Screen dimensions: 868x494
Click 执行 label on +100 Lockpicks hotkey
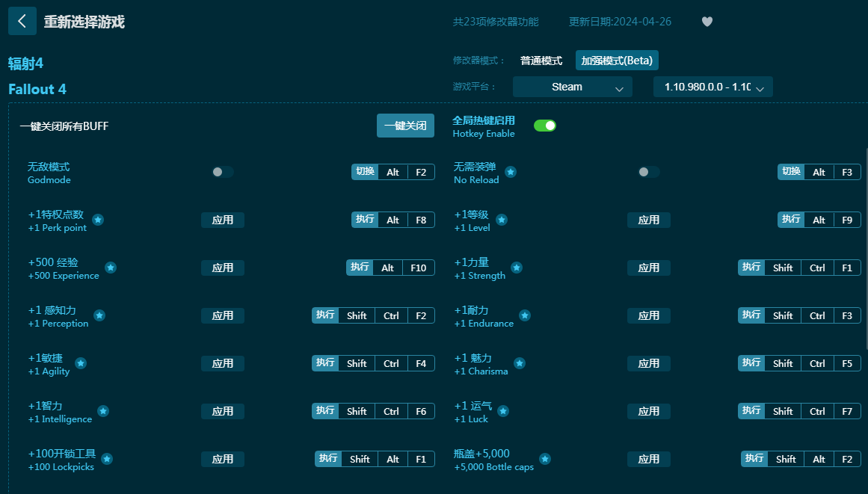(x=328, y=459)
